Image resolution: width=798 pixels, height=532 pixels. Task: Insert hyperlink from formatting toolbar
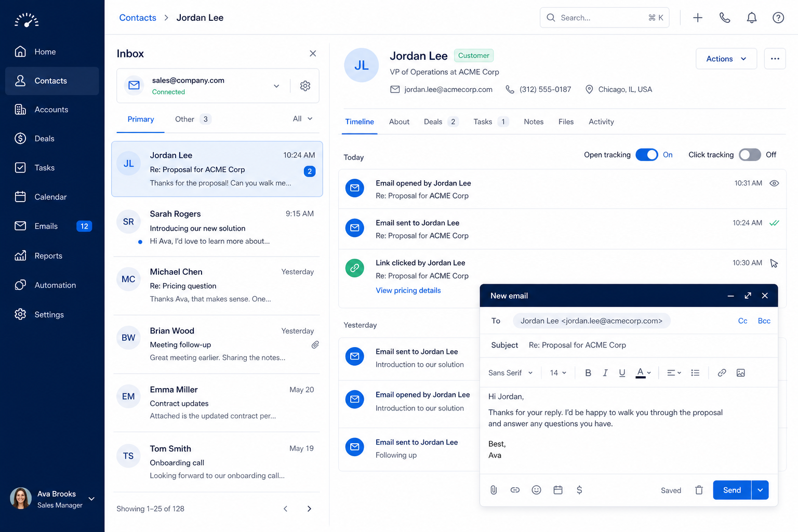(722, 373)
